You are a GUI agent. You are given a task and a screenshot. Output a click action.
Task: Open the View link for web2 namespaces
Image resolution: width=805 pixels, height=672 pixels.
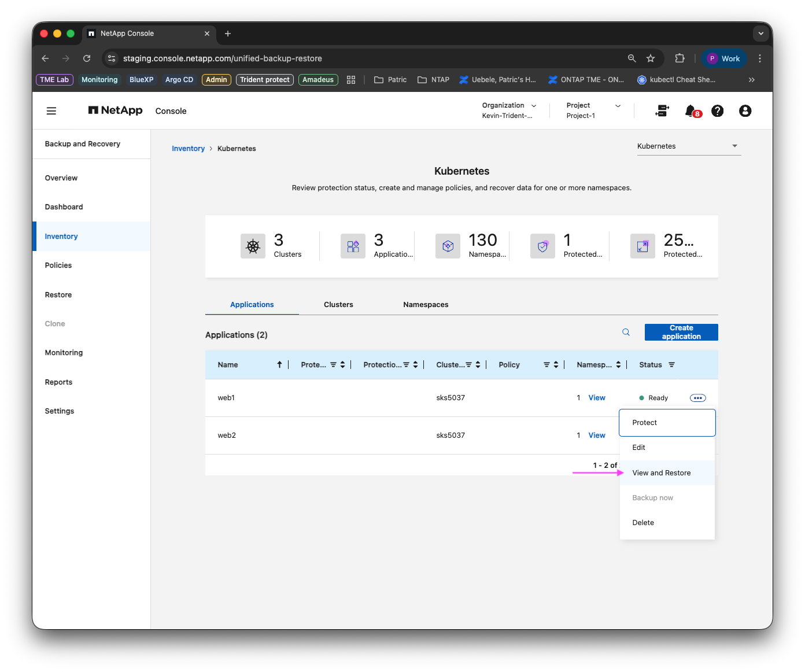tap(597, 435)
